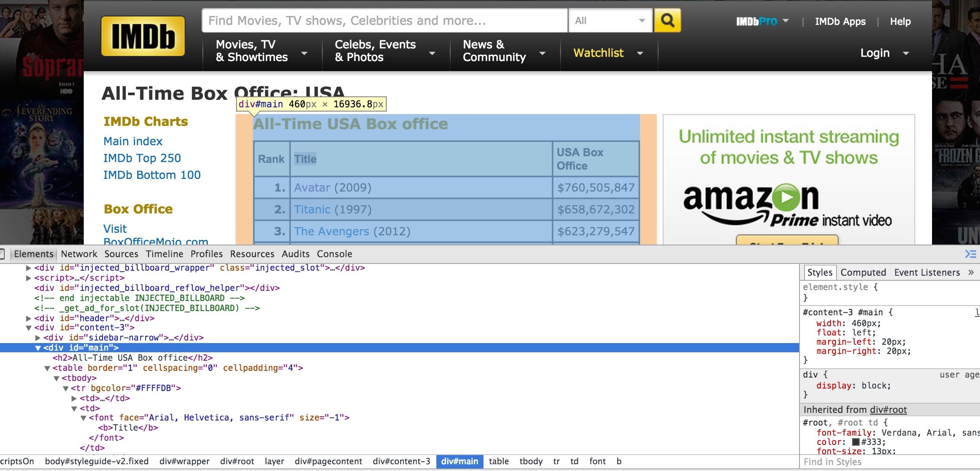
Task: Switch to the Audits tab
Action: point(295,254)
